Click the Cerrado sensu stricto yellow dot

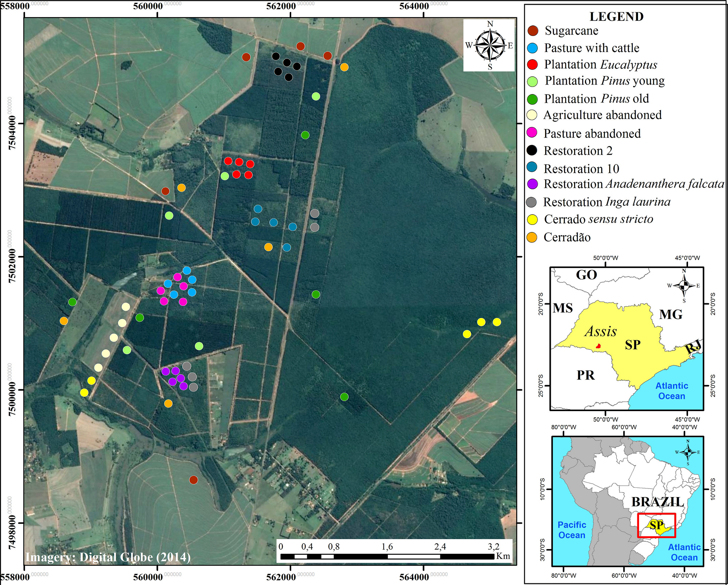coord(532,219)
